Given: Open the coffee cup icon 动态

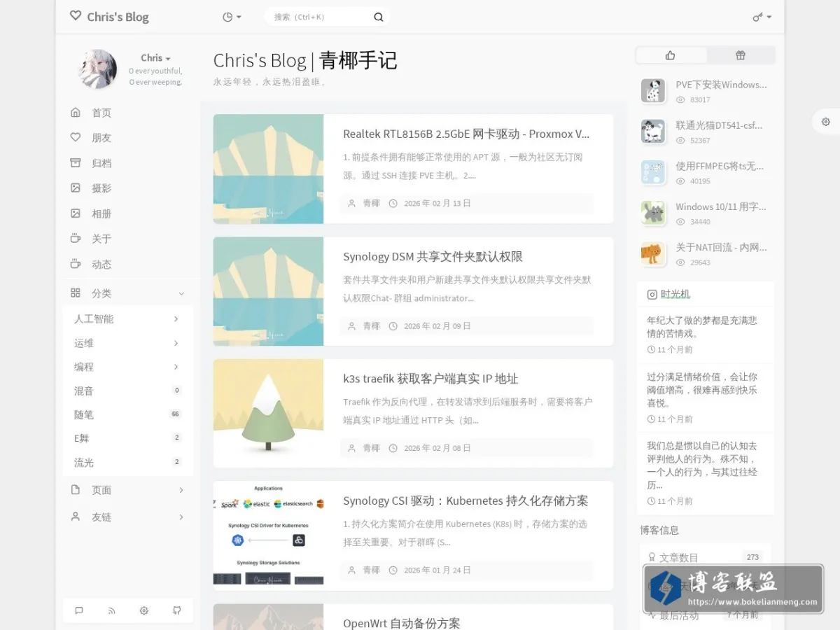Looking at the screenshot, I should [x=76, y=264].
